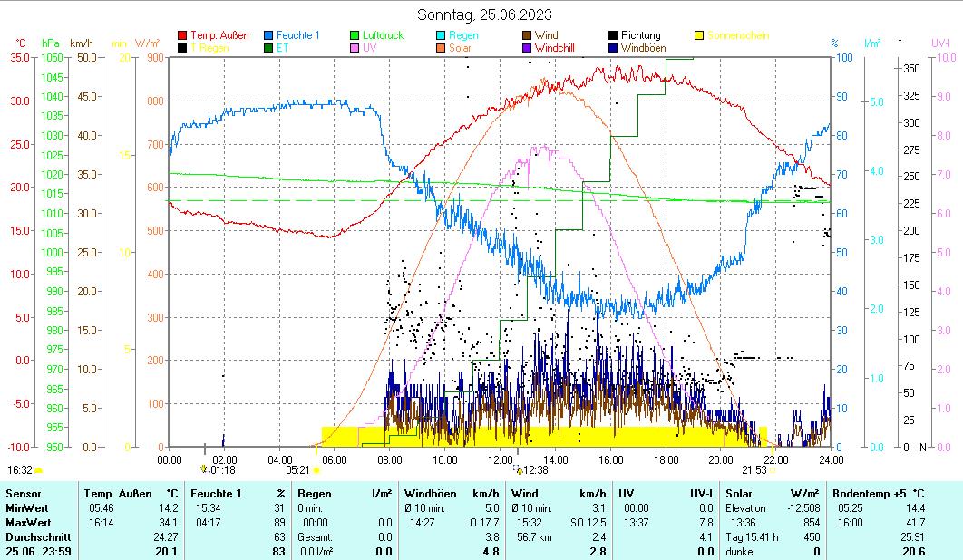The width and height of the screenshot is (963, 560).
Task: Click the sunset icon next to 21:53
Action: tap(773, 470)
